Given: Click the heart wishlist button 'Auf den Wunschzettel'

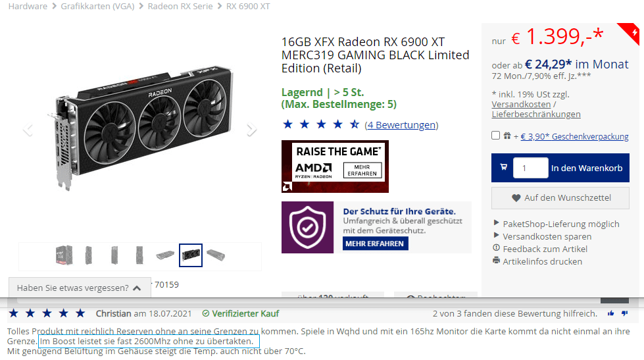Looking at the screenshot, I should click(x=560, y=198).
